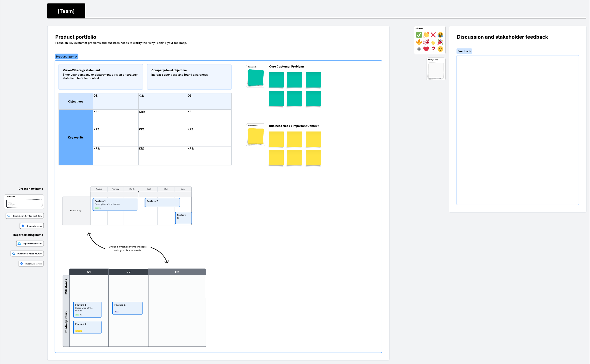Click the teal sticky notes stack

[x=255, y=77]
